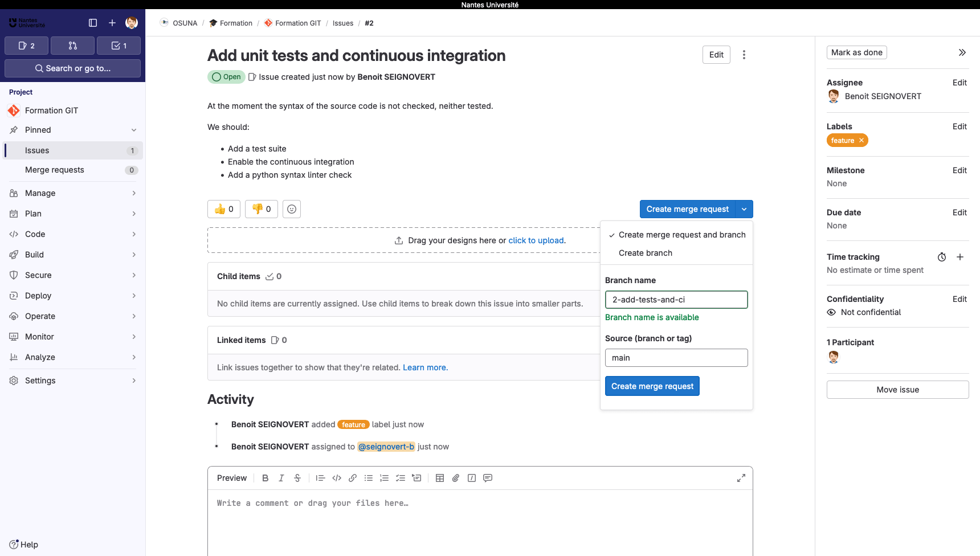The height and width of the screenshot is (556, 980).
Task: Select the Create branch option
Action: 676,253
